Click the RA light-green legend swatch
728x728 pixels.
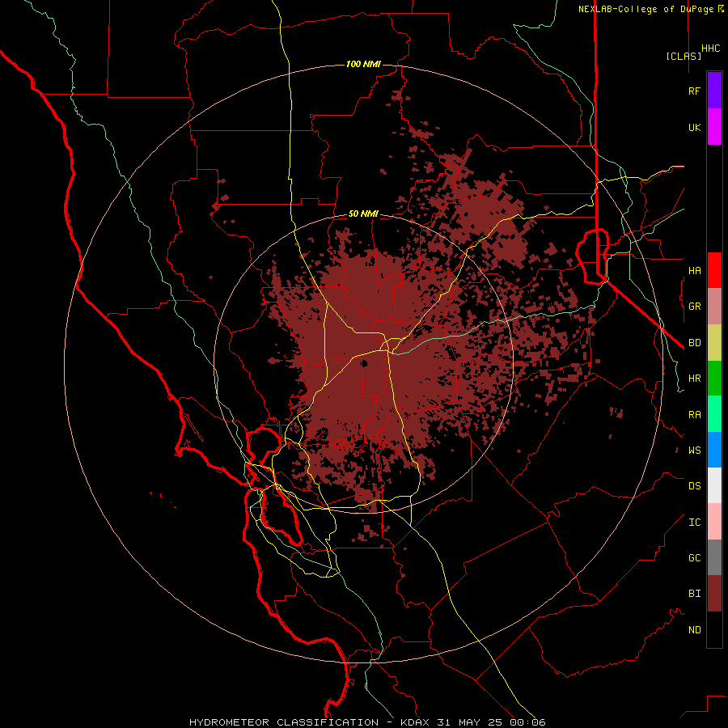point(714,414)
